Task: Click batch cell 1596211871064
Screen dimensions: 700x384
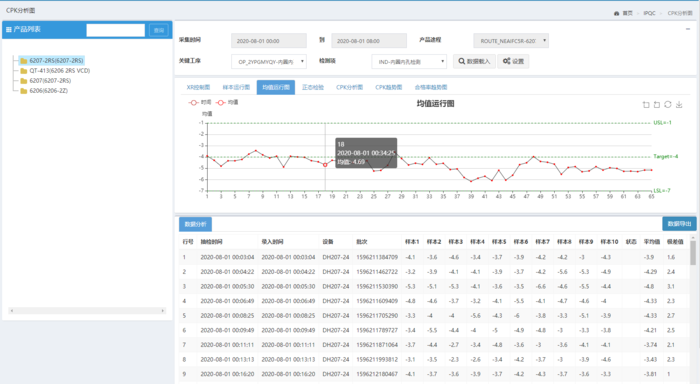Action: tap(377, 345)
